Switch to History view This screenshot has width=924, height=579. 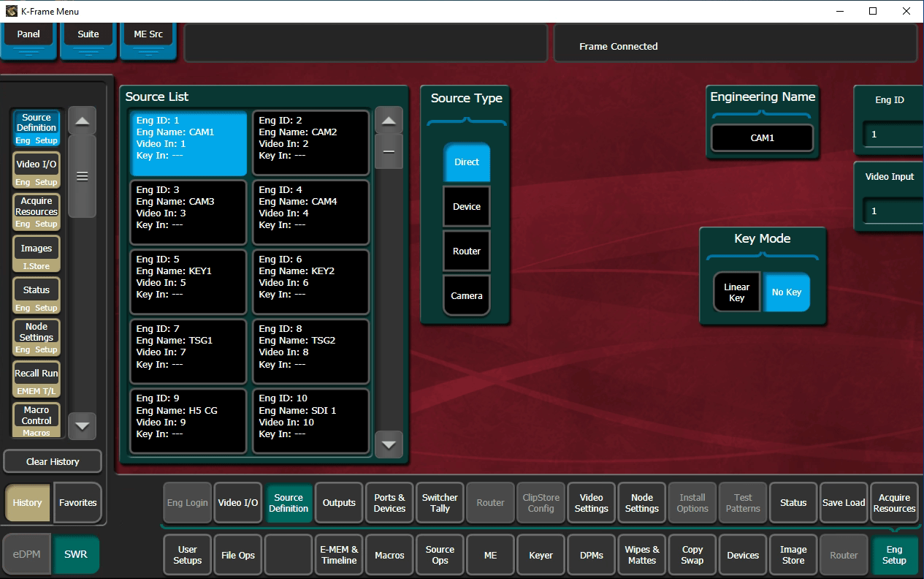27,502
